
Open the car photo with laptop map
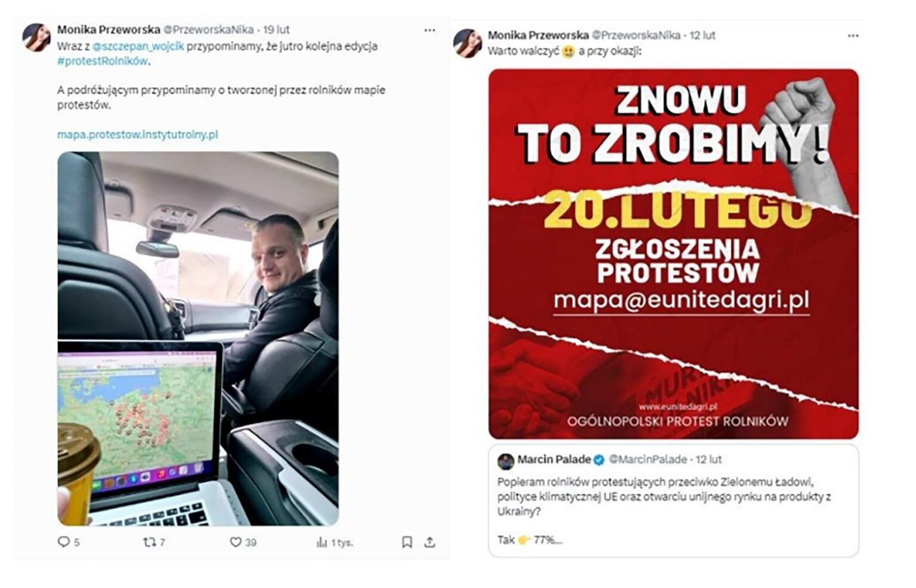click(198, 338)
